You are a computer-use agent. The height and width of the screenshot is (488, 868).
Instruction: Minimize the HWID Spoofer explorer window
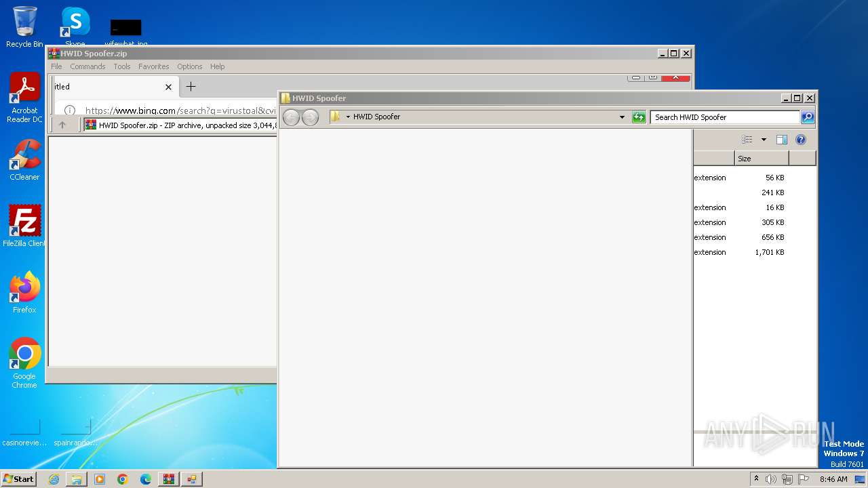(785, 98)
